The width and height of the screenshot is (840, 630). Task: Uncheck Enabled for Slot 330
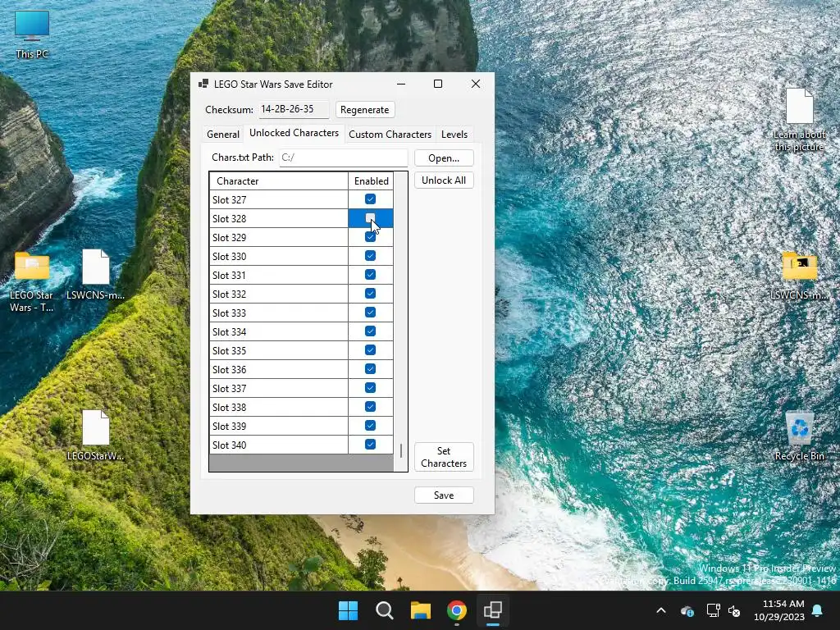pyautogui.click(x=370, y=256)
